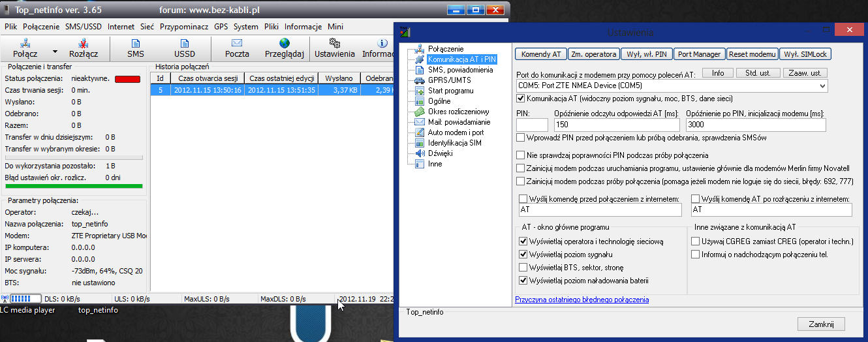Viewport: 868px width, 342px height.
Task: Open Poczta mail toolbar icon
Action: tap(237, 44)
